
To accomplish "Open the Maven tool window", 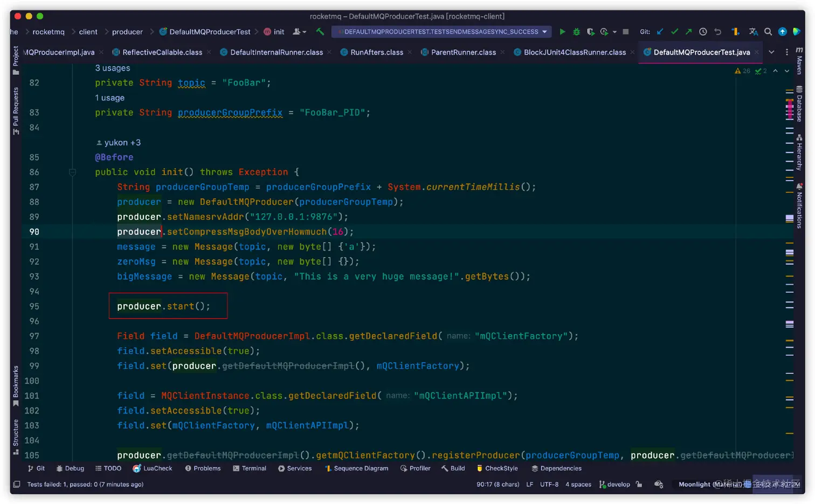I will point(799,61).
